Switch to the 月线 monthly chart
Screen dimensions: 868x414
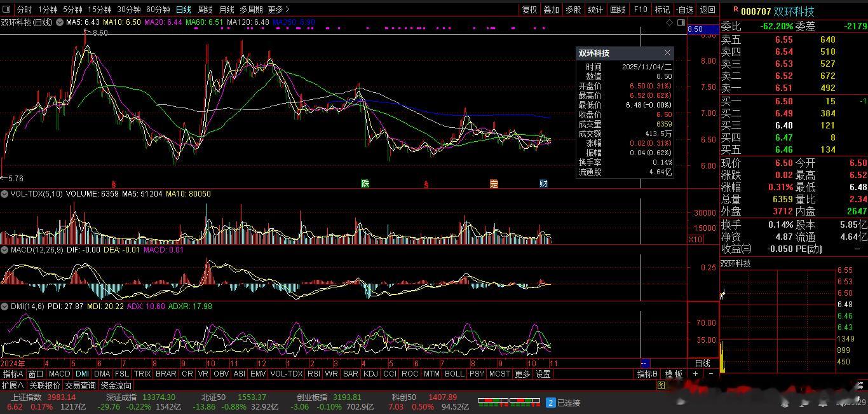coord(226,10)
